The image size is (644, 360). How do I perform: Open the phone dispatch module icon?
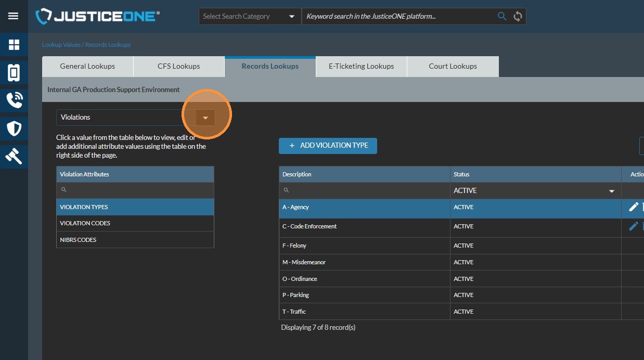14,99
